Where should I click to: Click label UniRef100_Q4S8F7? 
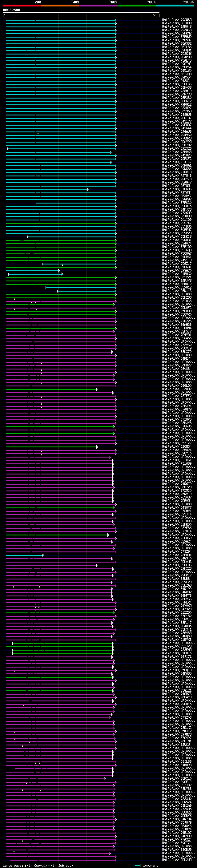tap(177, 507)
